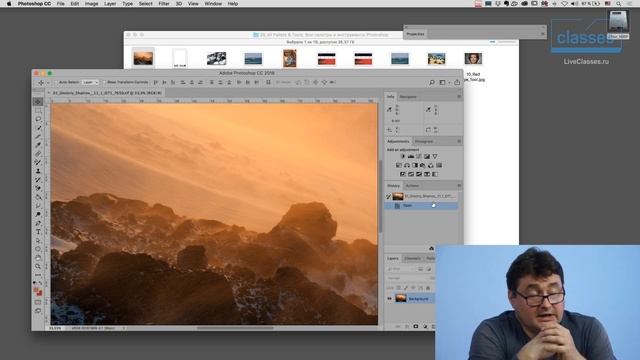Open the Filter menu

point(164,4)
